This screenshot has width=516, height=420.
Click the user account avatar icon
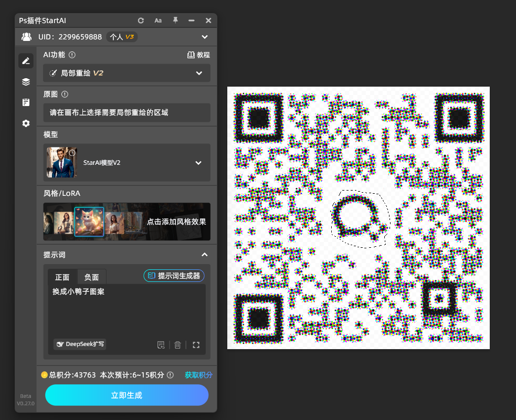tap(27, 37)
